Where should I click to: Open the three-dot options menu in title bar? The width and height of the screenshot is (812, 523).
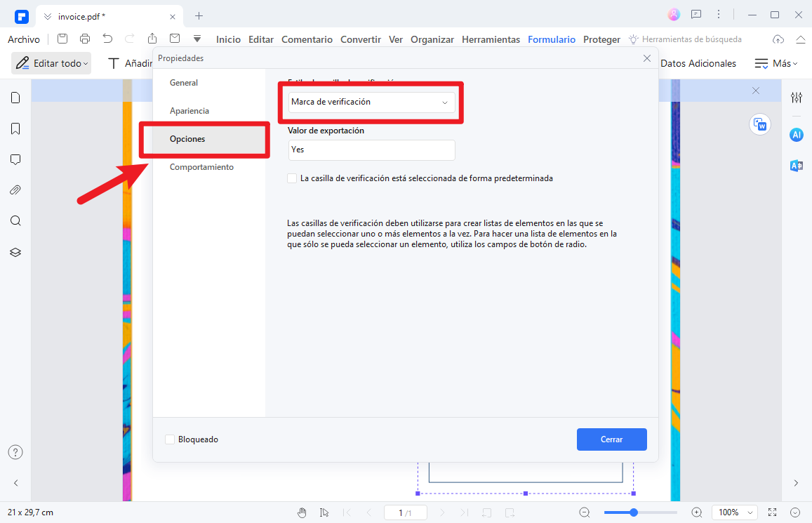tap(718, 15)
